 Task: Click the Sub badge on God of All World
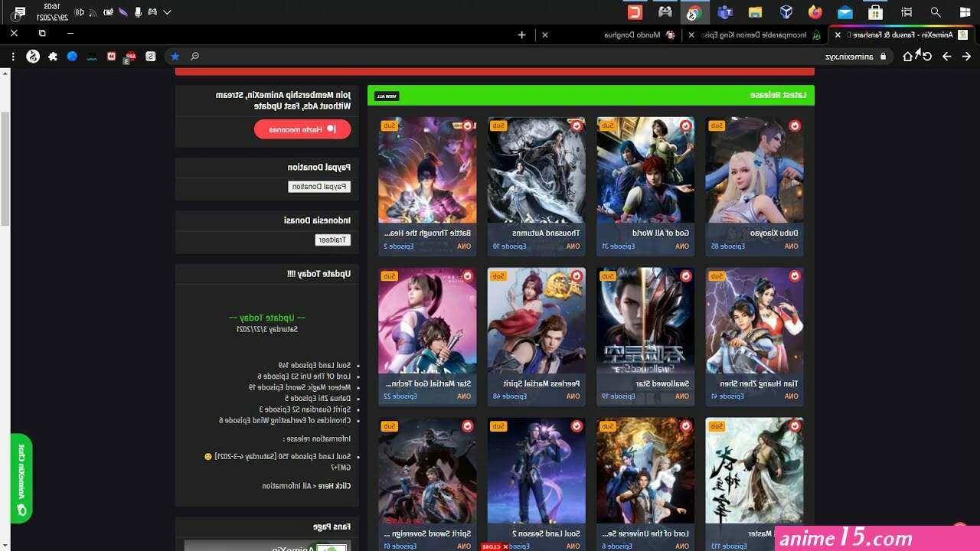(607, 126)
